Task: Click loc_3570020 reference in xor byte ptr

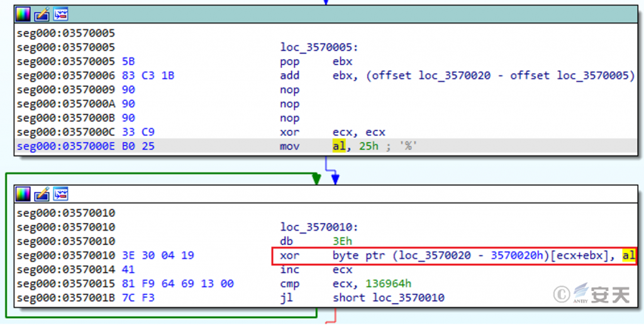Action: point(434,255)
